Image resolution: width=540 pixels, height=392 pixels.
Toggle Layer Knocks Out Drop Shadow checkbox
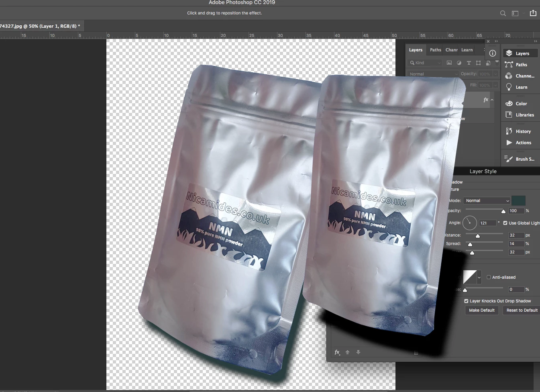466,301
